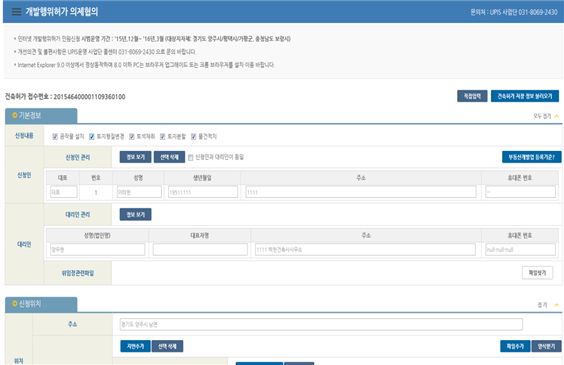Select the 신청위치 section tab
Image resolution: width=564 pixels, height=365 pixels.
41,304
